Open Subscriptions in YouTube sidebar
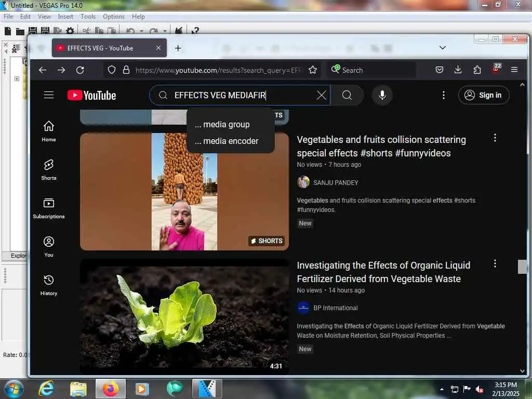The width and height of the screenshot is (532, 399). coord(49,208)
